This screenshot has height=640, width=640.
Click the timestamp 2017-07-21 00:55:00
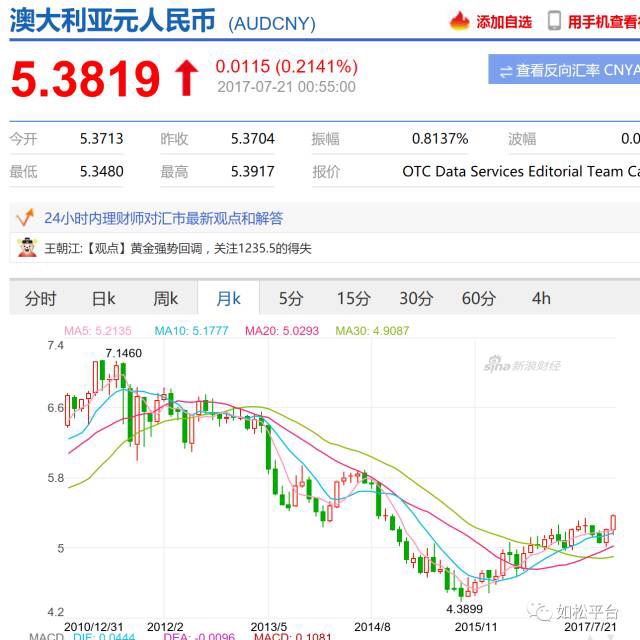click(287, 87)
